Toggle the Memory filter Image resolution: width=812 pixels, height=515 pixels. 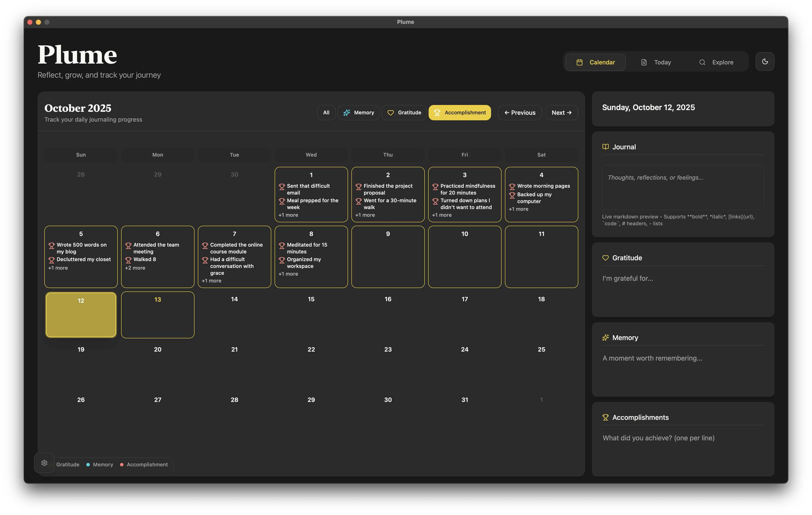tap(358, 113)
